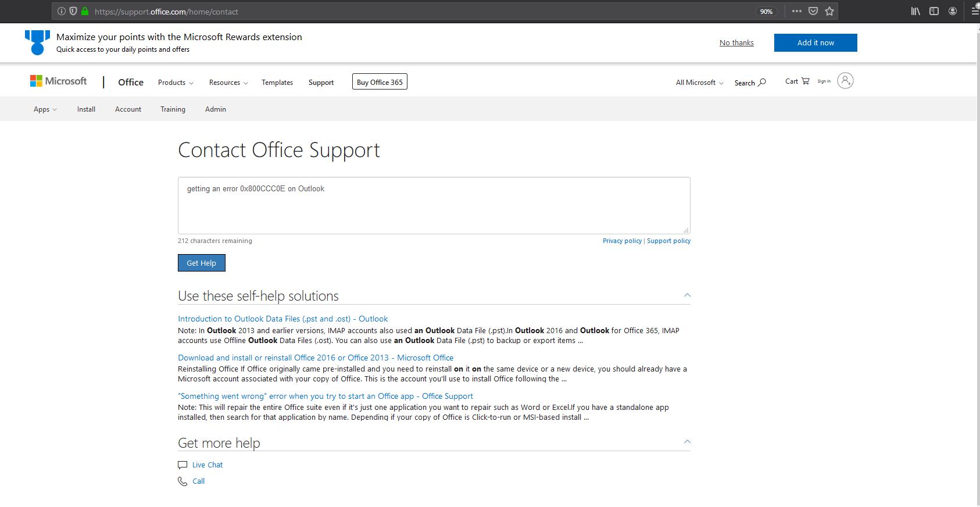Expand the Apps dropdown in sub-navigation
Screen dimensions: 980x507
click(x=45, y=109)
